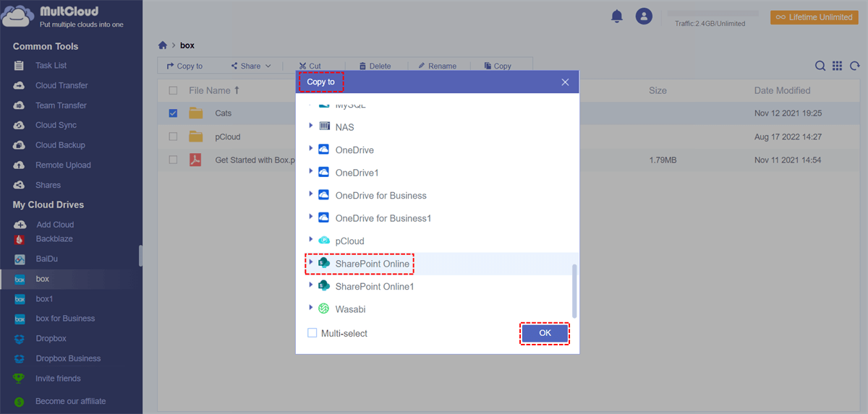Click the Wasabi icon in dialog
Image resolution: width=868 pixels, height=414 pixels.
pos(324,309)
